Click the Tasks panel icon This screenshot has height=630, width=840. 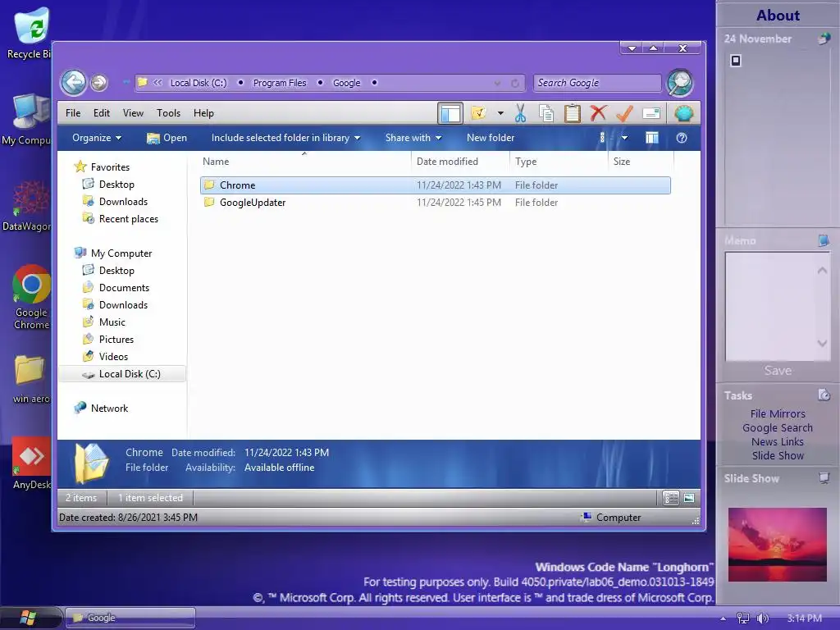tap(824, 395)
